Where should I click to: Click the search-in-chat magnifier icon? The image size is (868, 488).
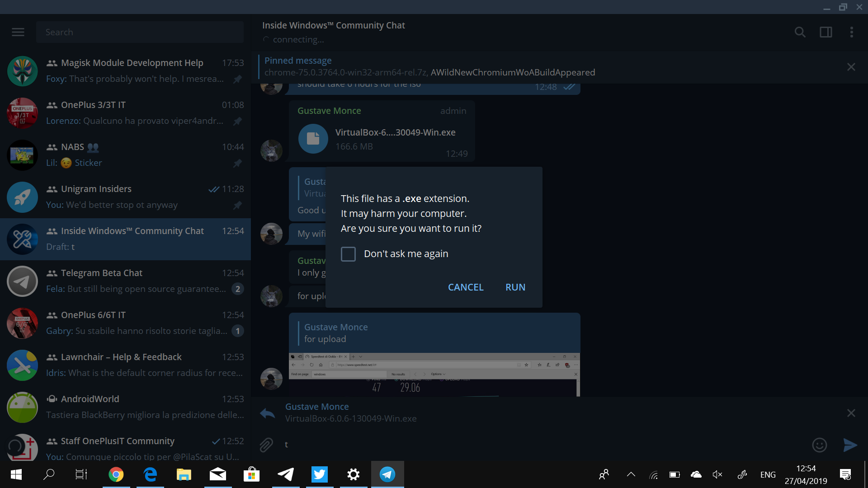(800, 32)
